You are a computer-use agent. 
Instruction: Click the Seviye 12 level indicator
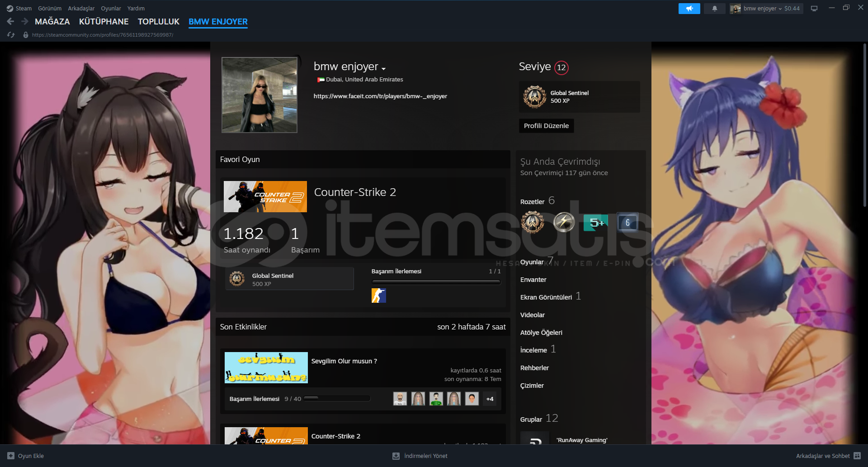pyautogui.click(x=543, y=67)
